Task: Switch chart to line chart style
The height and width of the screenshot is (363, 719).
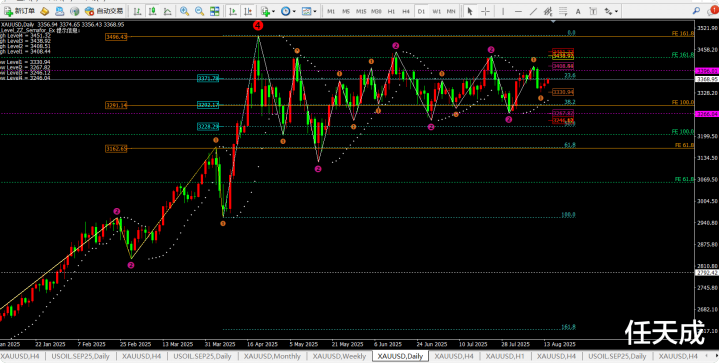Action: click(167, 11)
